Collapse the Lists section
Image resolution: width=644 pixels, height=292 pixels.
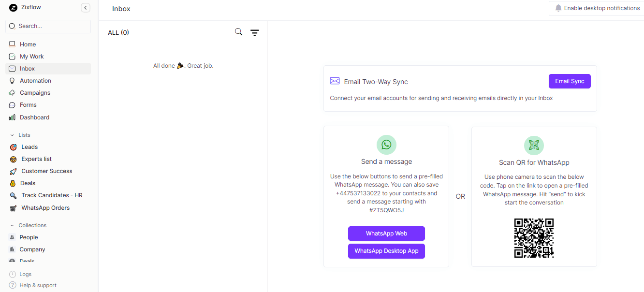(12, 135)
